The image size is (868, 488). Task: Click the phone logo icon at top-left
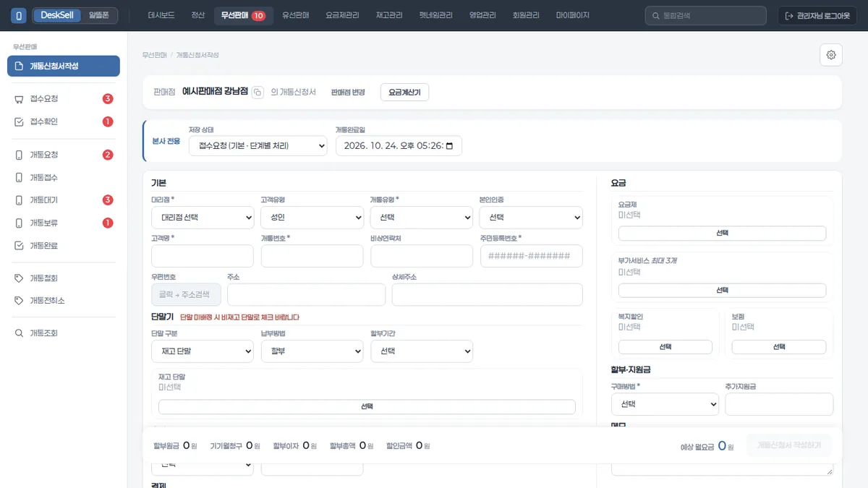[x=19, y=15]
